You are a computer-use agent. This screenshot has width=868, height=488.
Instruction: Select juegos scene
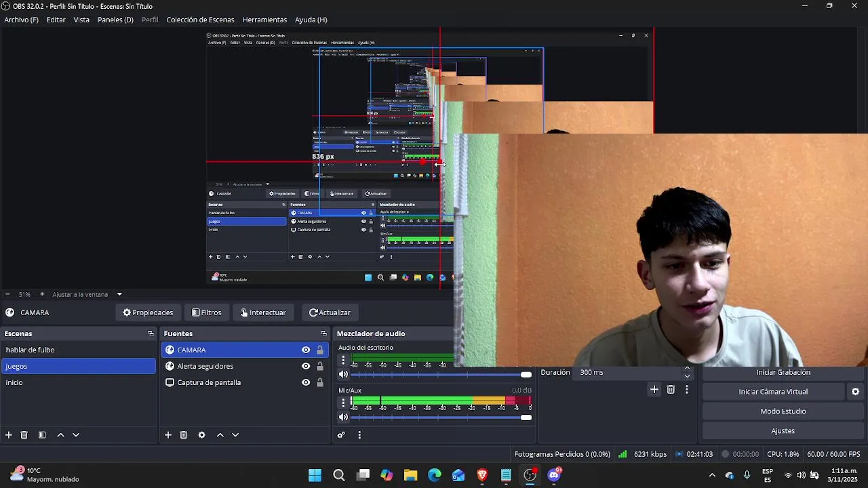tap(78, 366)
